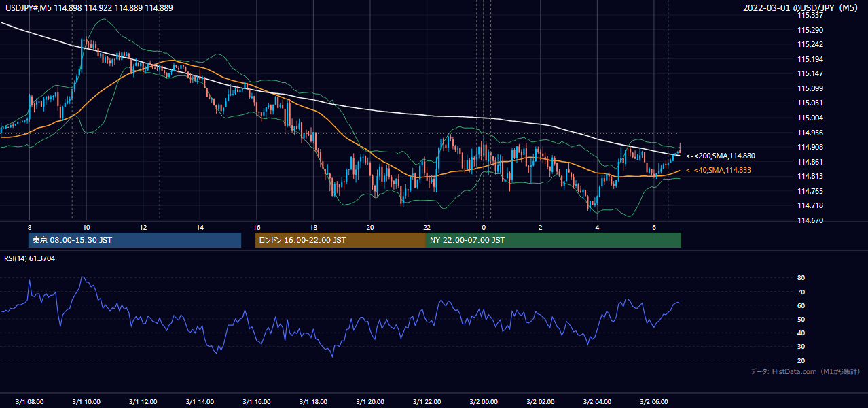This screenshot has width=868, height=408.
Task: Click the 3/2 00:00 date label
Action: pyautogui.click(x=484, y=401)
